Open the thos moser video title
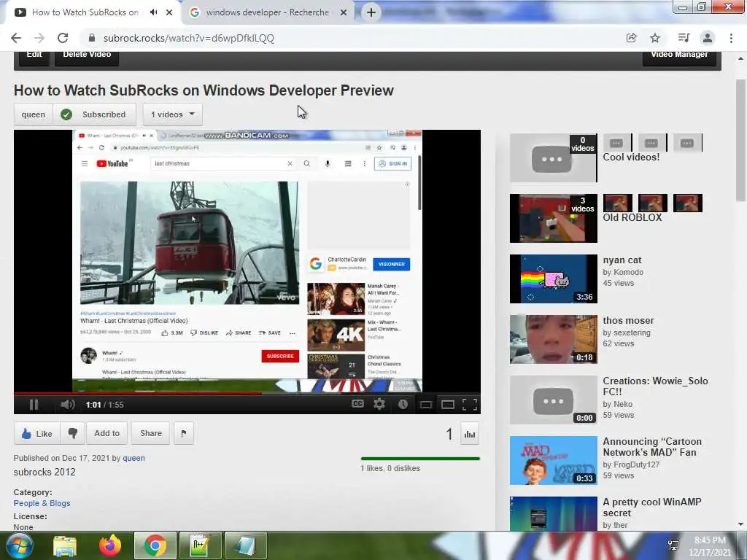Image resolution: width=747 pixels, height=560 pixels. (628, 321)
